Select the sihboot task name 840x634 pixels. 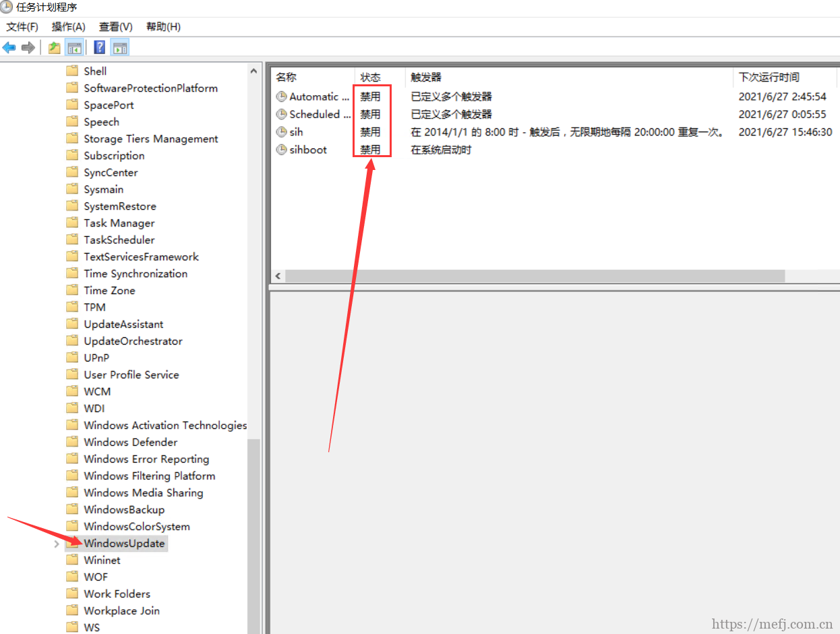pos(308,150)
